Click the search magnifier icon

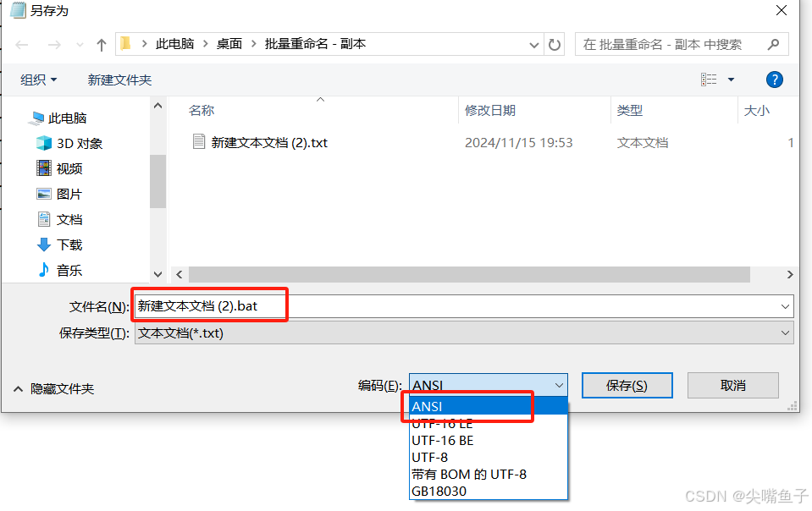point(773,45)
